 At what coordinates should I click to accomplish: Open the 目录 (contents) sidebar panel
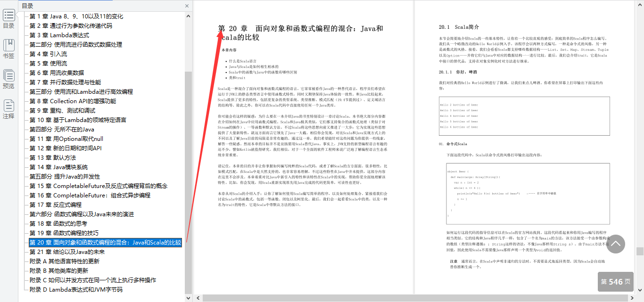8,18
